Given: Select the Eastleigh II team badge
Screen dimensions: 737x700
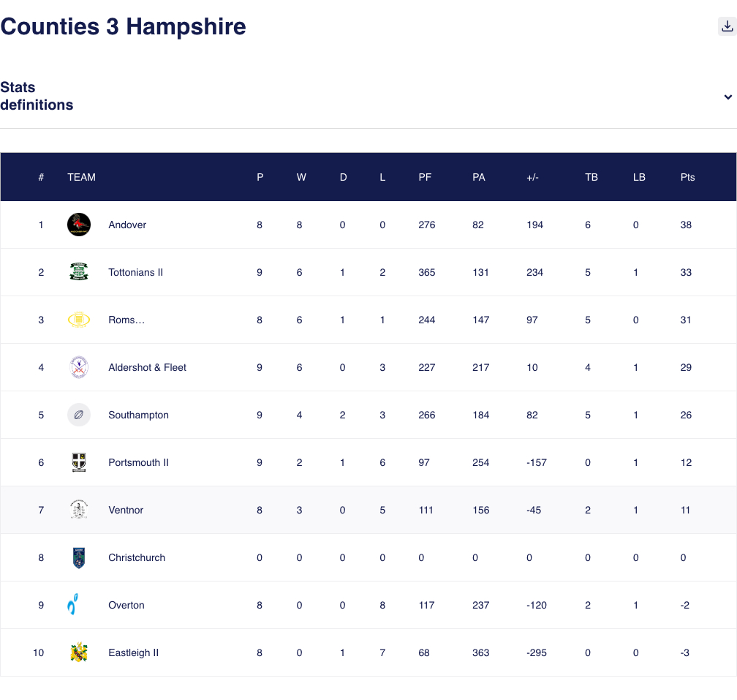Looking at the screenshot, I should (79, 652).
